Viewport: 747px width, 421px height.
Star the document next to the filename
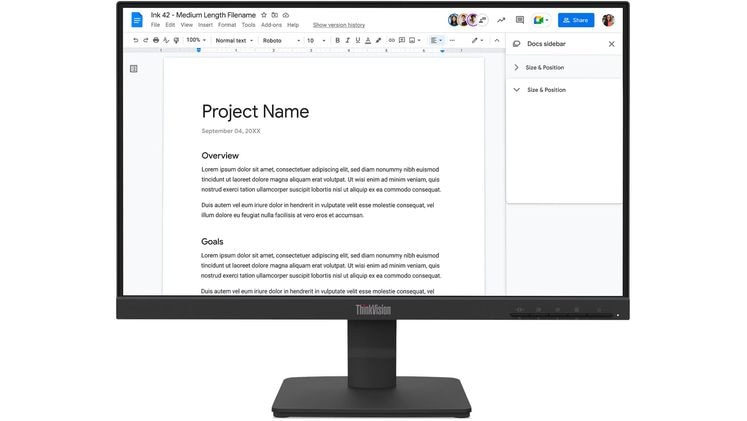click(x=264, y=16)
